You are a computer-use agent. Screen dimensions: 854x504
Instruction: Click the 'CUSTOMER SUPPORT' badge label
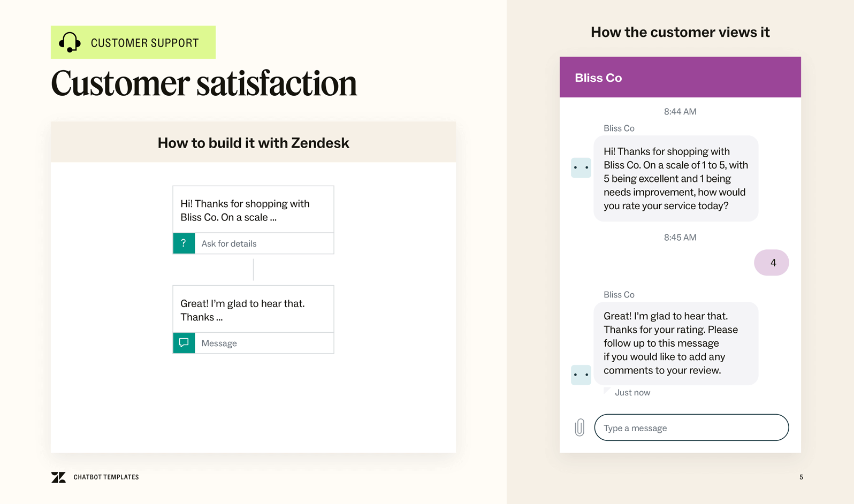[144, 43]
